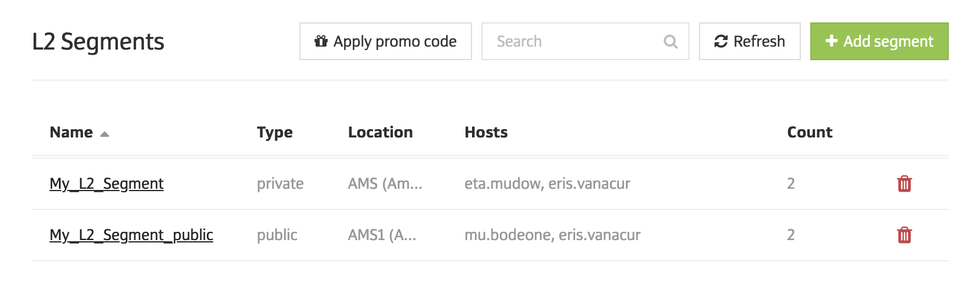Image resolution: width=980 pixels, height=292 pixels.
Task: Click the "mu.bodeone, eris.vanacur" hosts cell
Action: 552,235
